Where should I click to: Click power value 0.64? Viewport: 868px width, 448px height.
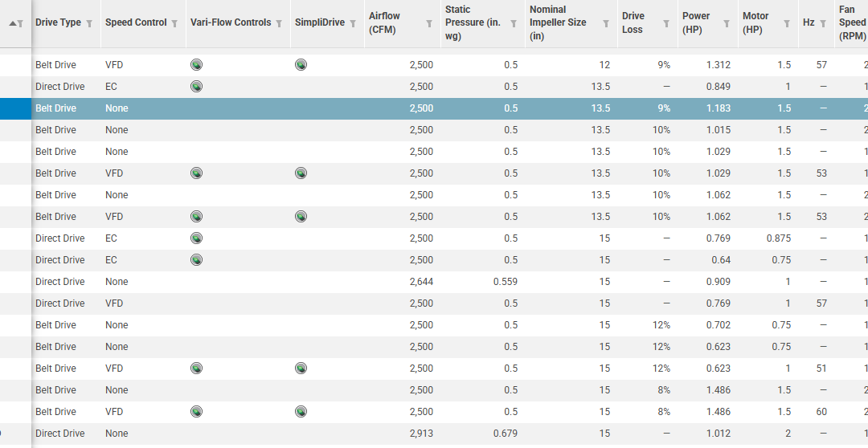click(721, 259)
